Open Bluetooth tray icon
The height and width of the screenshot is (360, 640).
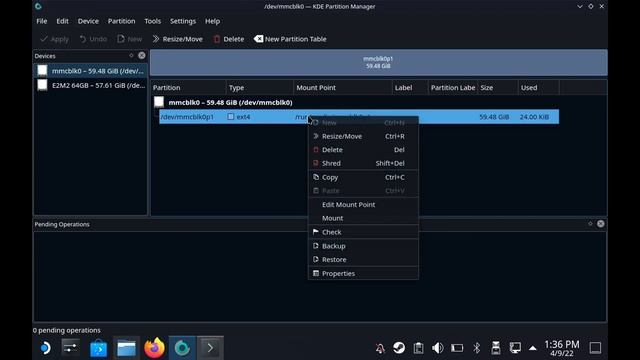(476, 348)
